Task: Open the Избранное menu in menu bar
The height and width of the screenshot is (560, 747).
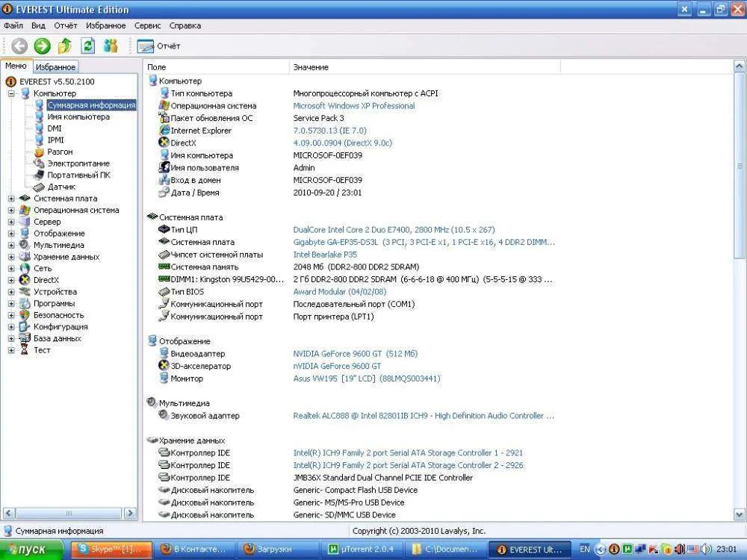Action: click(x=106, y=25)
